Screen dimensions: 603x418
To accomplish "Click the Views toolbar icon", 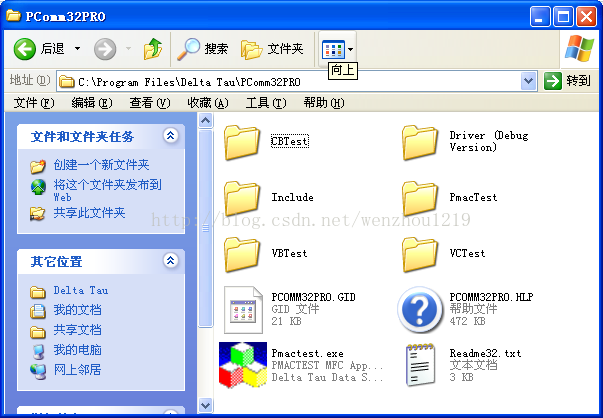I will click(333, 49).
